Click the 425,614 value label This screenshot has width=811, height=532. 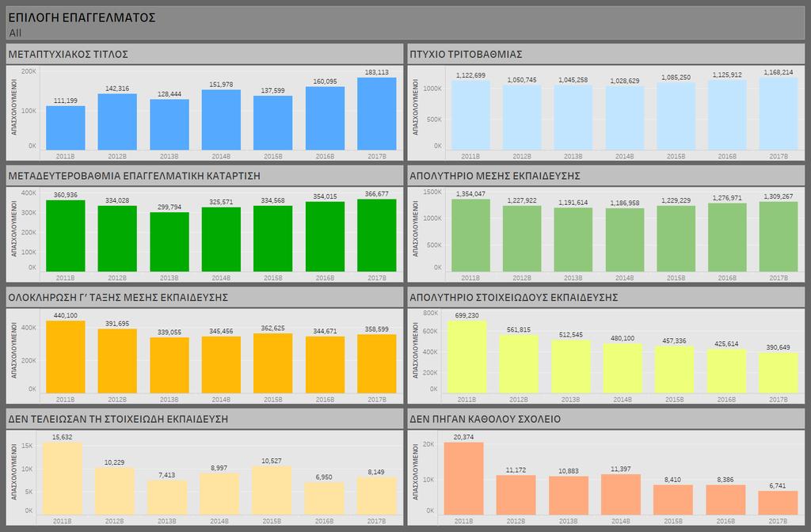click(726, 344)
